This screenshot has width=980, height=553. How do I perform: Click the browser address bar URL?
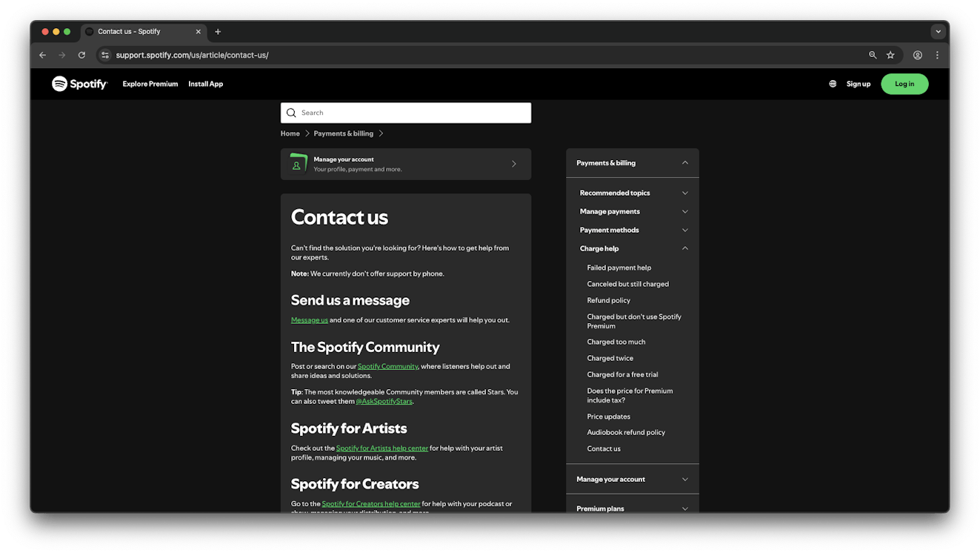(x=192, y=55)
